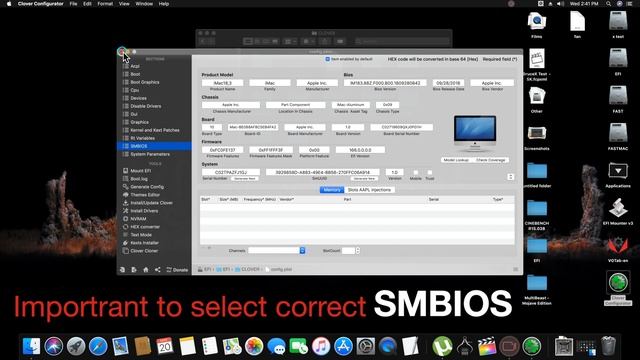Click the CLOVER folder in path bar
Screen dimensions: 640x360
[247, 269]
